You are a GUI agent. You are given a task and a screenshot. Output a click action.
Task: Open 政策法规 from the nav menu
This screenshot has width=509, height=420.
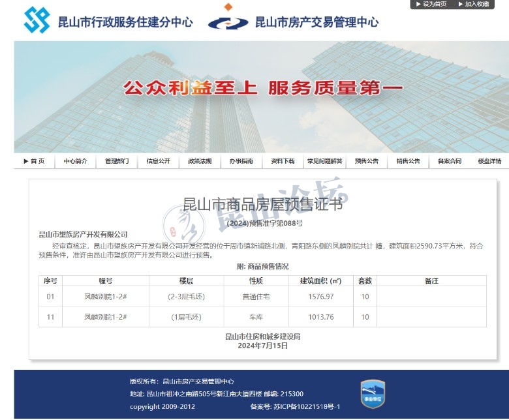(200, 161)
